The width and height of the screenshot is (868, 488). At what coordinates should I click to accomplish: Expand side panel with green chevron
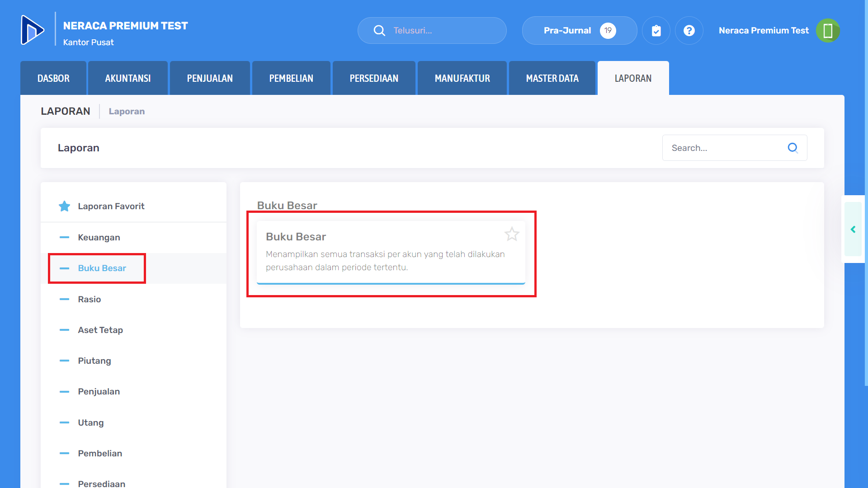[853, 230]
